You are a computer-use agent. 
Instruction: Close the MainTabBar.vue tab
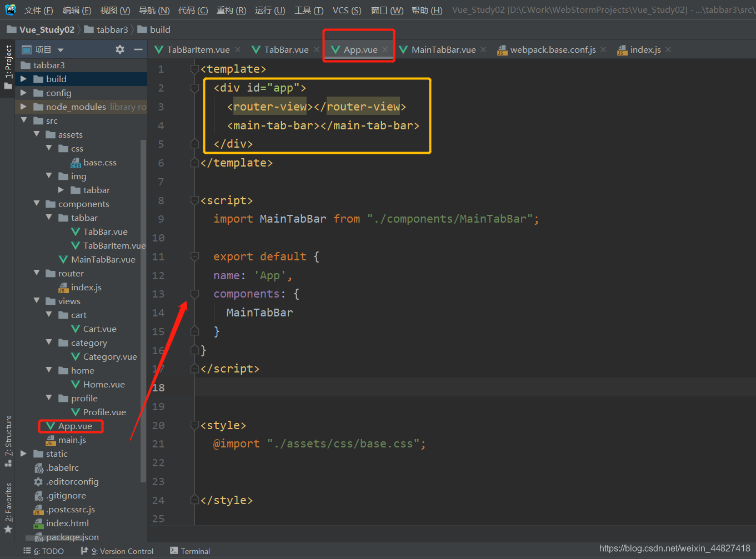tap(483, 49)
